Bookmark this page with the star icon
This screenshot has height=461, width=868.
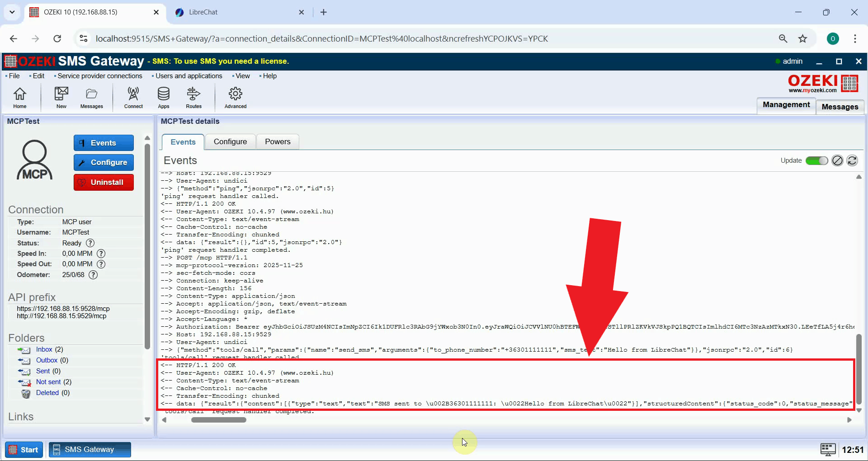[802, 38]
